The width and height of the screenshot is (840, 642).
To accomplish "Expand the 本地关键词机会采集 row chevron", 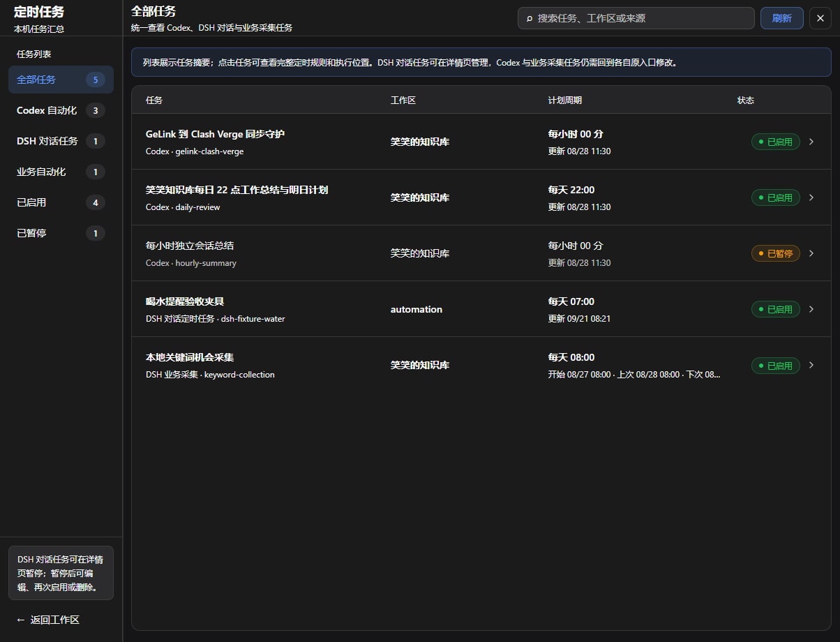I will [811, 365].
